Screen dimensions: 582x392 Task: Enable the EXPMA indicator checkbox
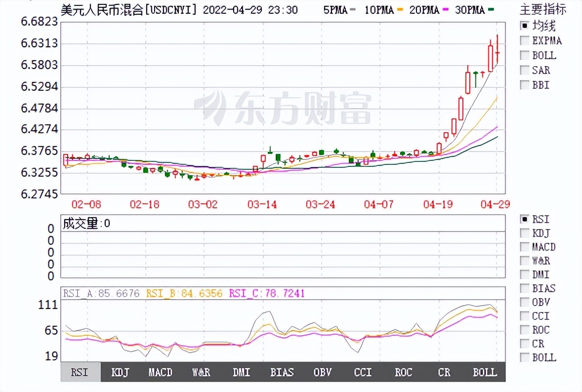tap(524, 40)
